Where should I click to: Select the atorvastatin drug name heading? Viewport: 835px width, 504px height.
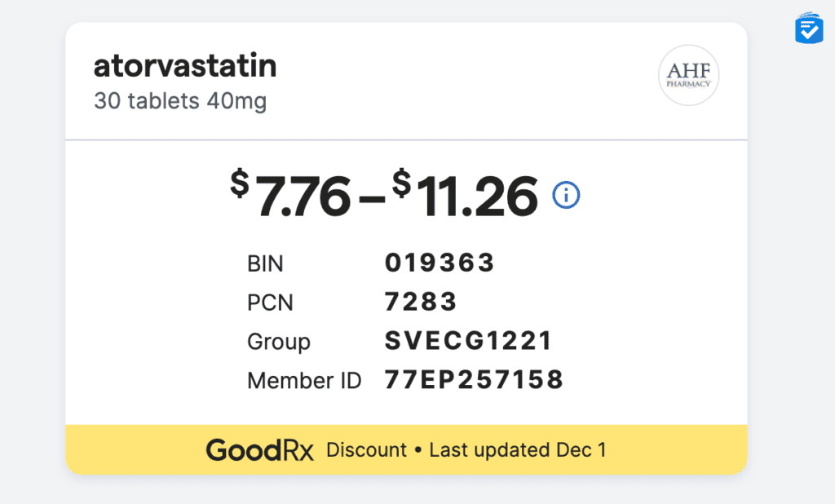(185, 66)
